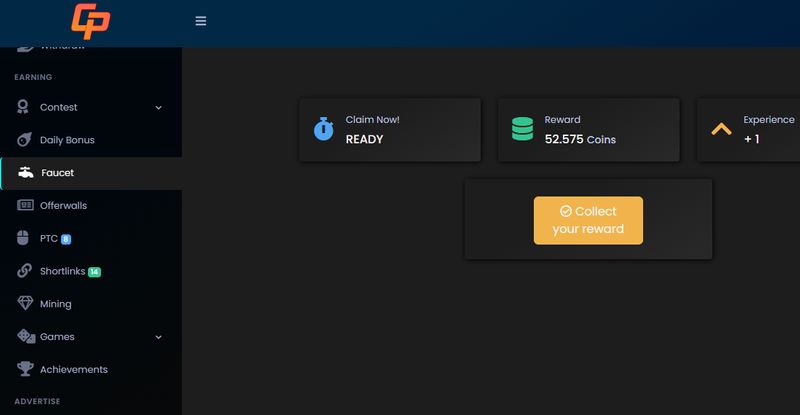Expand the Games submenu chevron
Screen dimensions: 800x415
pos(158,337)
